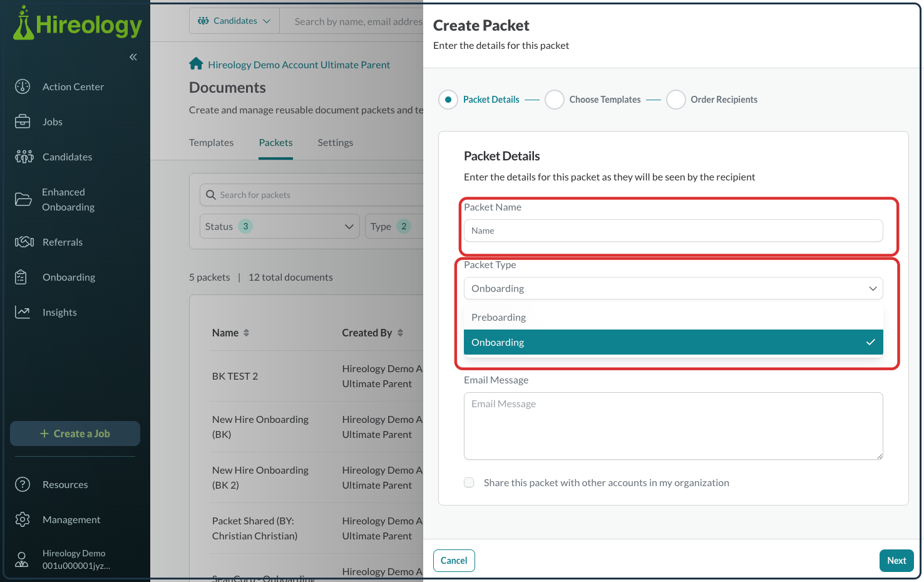Click the Enhanced Onboarding folder icon

[x=23, y=199]
